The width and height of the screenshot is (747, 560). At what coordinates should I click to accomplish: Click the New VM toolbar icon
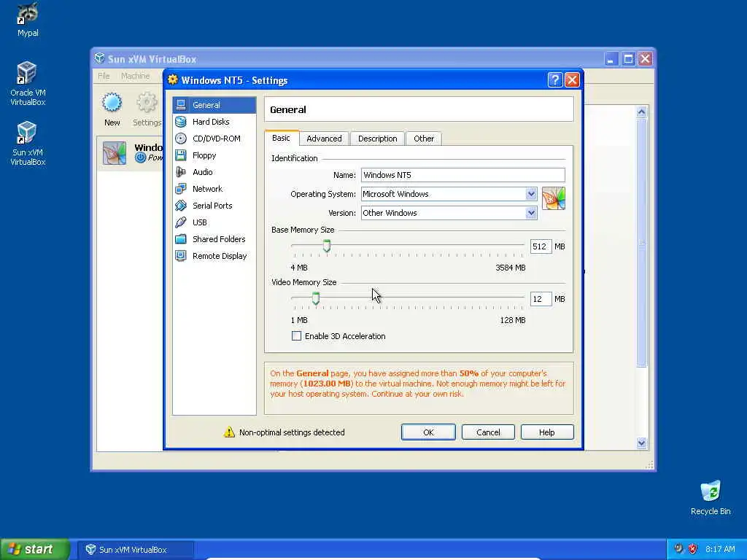(x=112, y=102)
